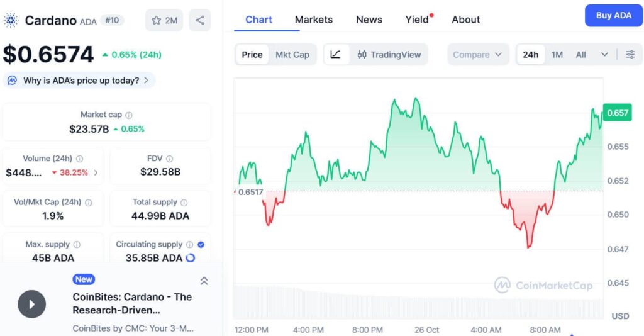Expand more time range options chevron
The width and height of the screenshot is (644, 336).
point(604,55)
